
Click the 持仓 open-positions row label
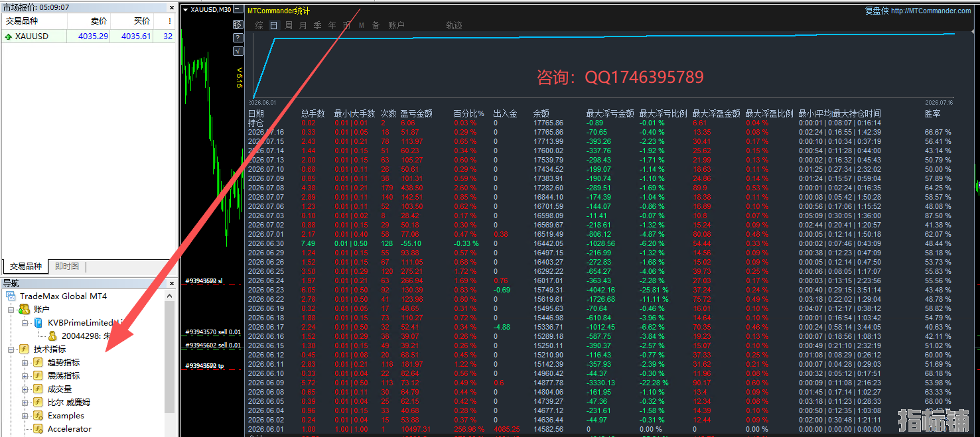pyautogui.click(x=255, y=123)
